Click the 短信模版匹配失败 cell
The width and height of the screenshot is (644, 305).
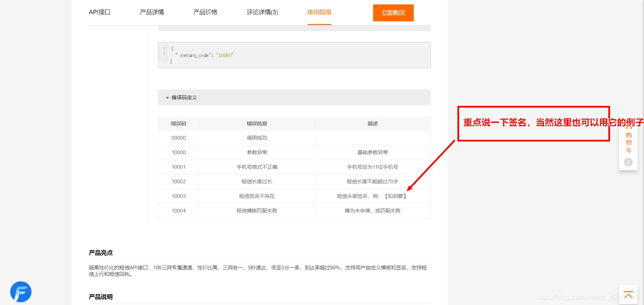pos(257,211)
